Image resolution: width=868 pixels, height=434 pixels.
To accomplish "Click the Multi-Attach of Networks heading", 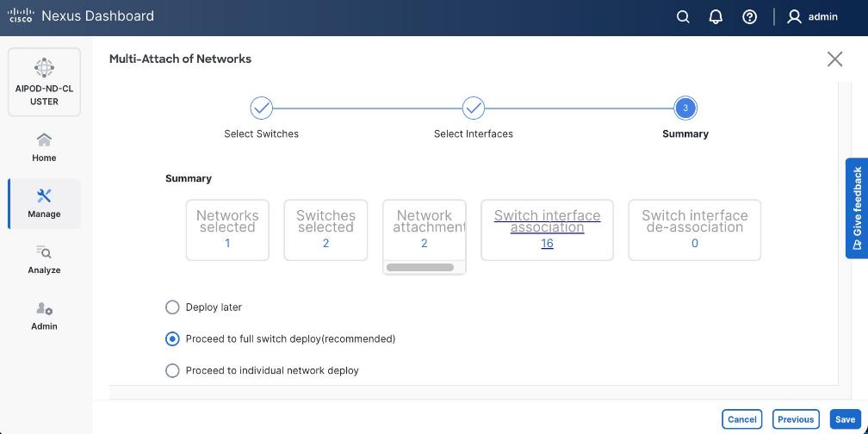I will (180, 59).
